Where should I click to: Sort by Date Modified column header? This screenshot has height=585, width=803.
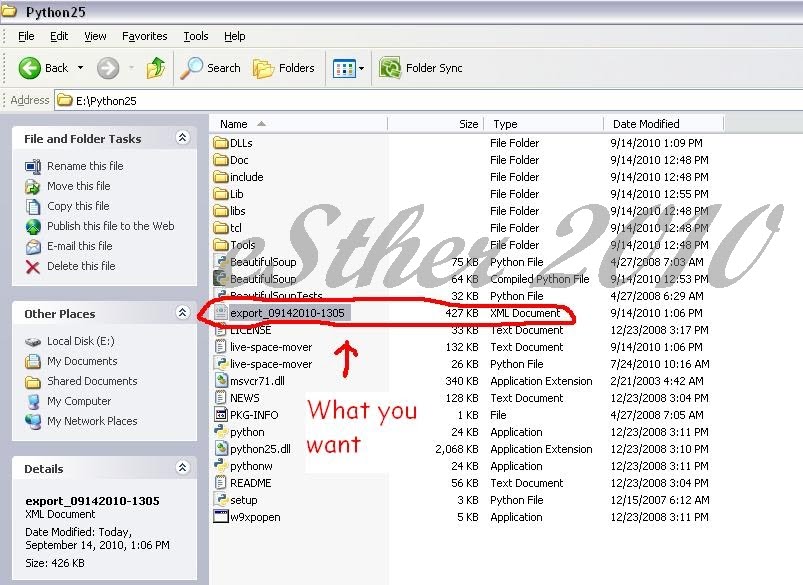(664, 124)
